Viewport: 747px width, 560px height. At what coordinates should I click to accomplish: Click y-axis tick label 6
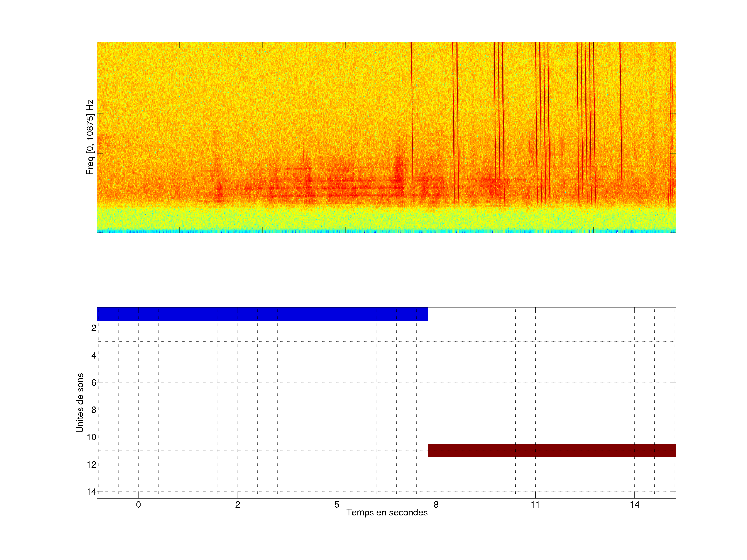click(x=94, y=383)
